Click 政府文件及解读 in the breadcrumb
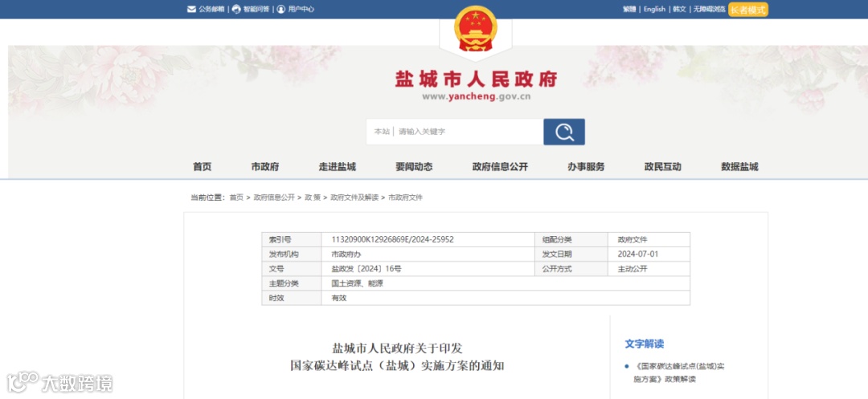The height and width of the screenshot is (399, 868). coord(354,197)
